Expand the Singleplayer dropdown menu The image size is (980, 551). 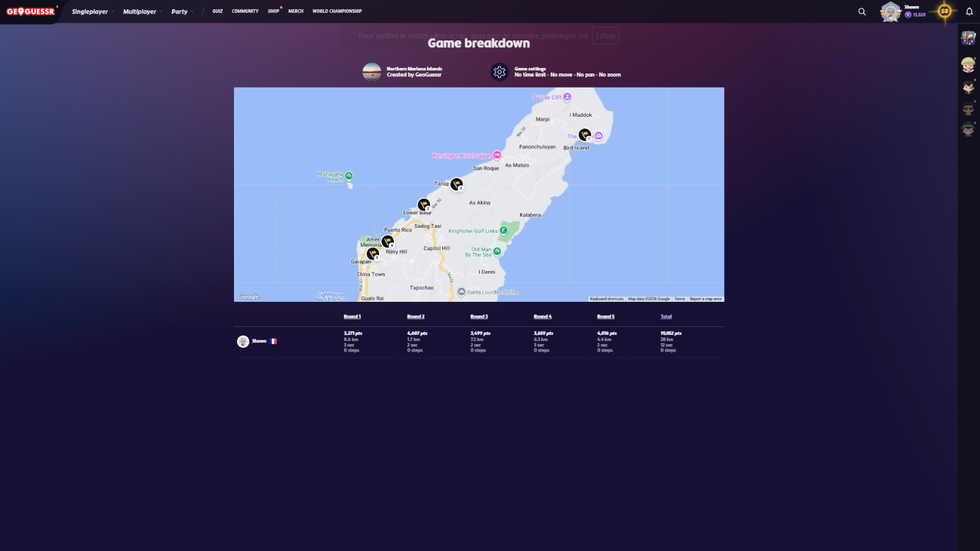92,12
